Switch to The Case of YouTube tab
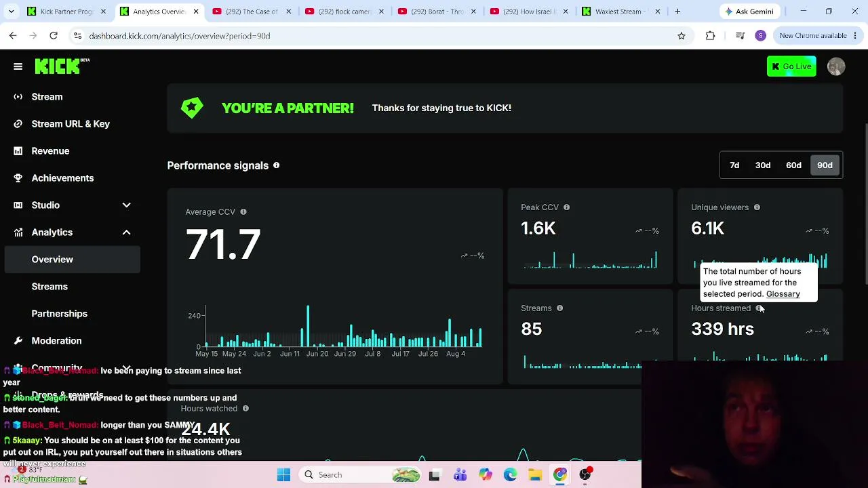The width and height of the screenshot is (868, 488). click(x=252, y=12)
